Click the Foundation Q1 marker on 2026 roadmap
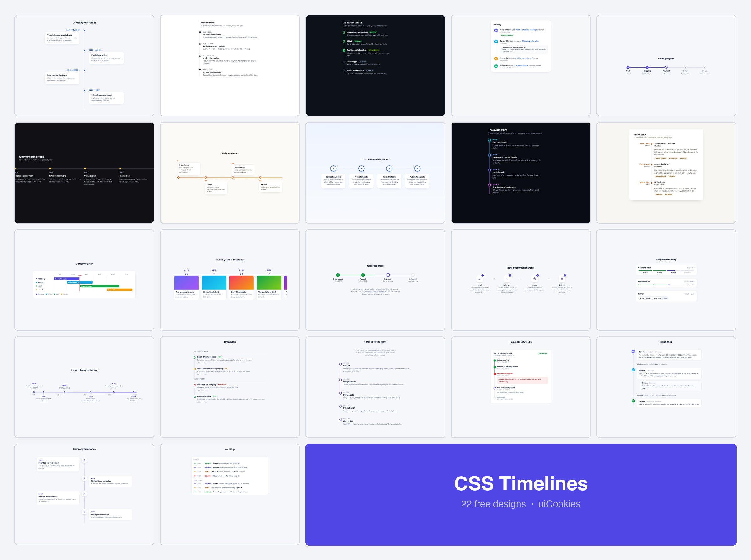Viewport: 751px width, 560px height. pyautogui.click(x=178, y=177)
